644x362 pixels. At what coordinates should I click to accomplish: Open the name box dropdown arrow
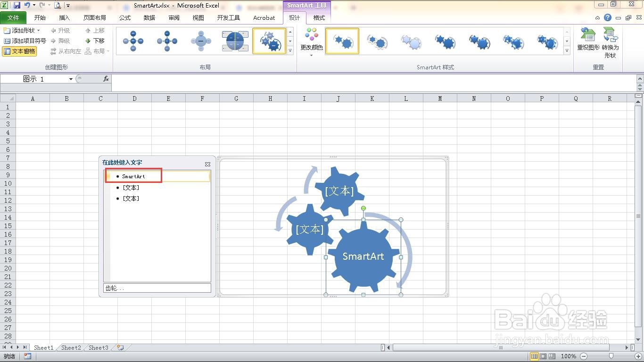click(71, 79)
